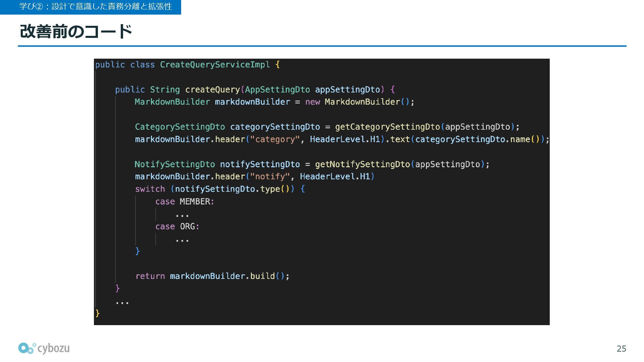Click the return keyword
This screenshot has height=362, width=644.
point(150,276)
